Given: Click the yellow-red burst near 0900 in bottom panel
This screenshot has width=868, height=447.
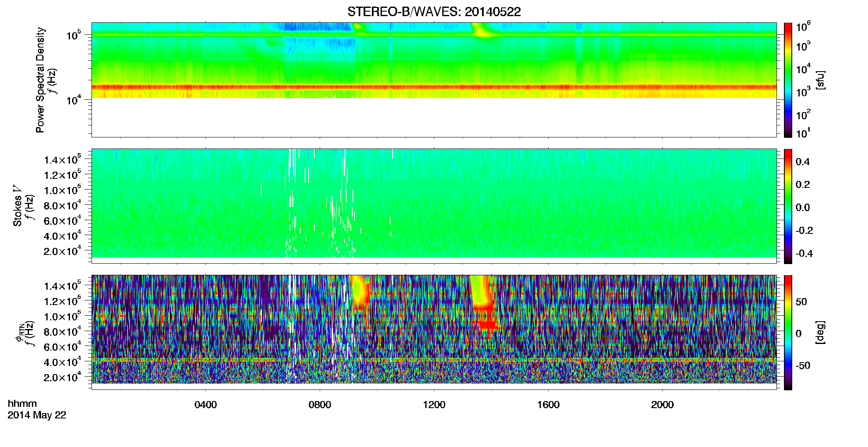Looking at the screenshot, I should coord(361,292).
